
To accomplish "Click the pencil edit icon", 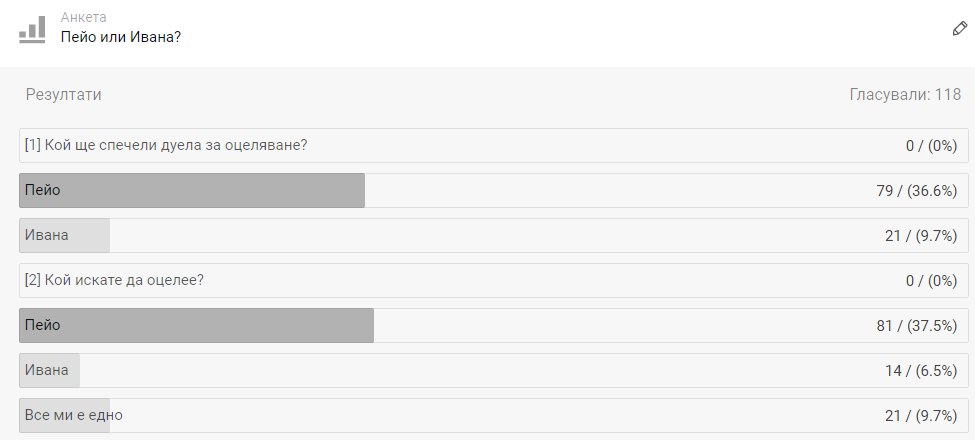I will click(959, 29).
